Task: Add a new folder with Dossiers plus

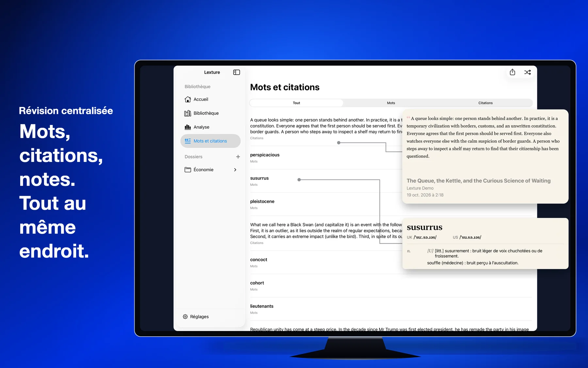Action: tap(238, 157)
